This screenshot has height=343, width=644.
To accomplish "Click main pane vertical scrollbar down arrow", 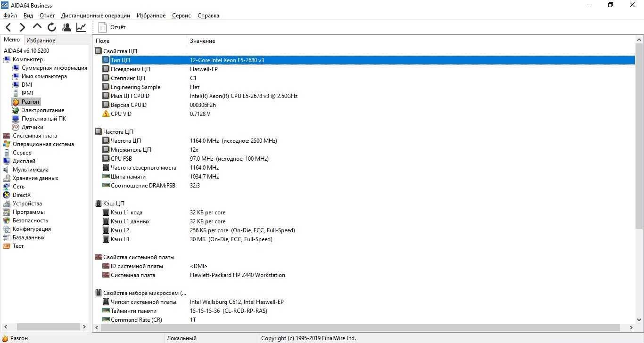I will point(639,320).
